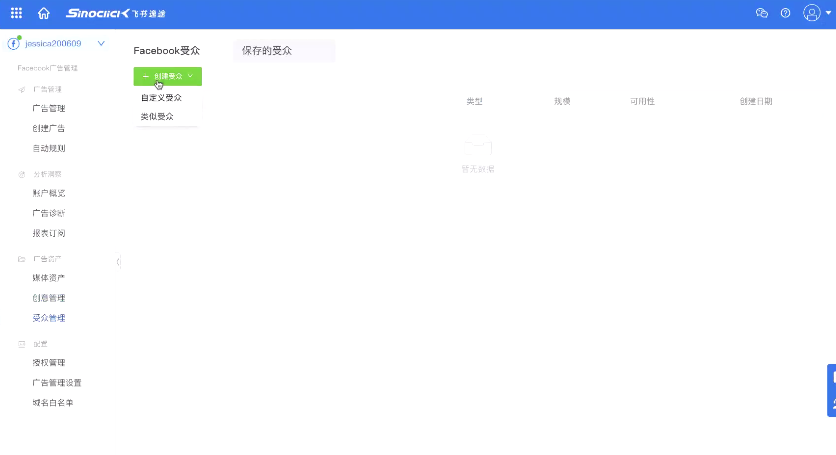The width and height of the screenshot is (836, 455).
Task: Expand the user avatar dropdown arrow
Action: click(x=828, y=13)
